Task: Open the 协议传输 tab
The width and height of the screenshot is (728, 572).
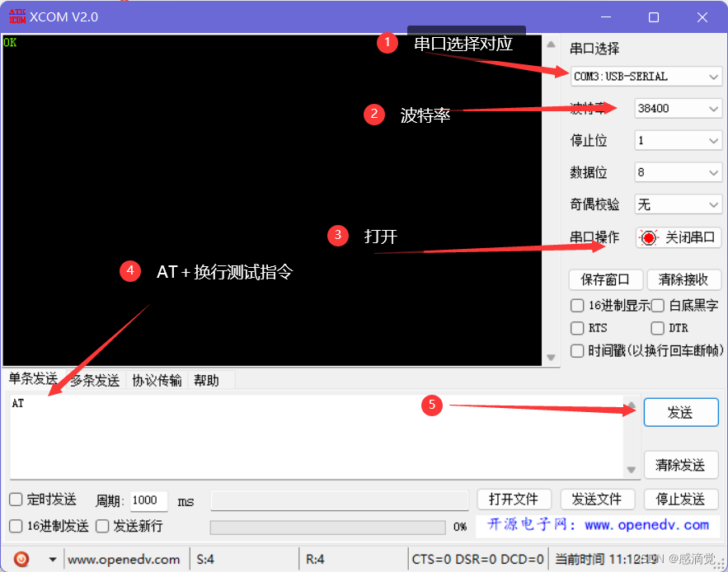Action: (157, 380)
